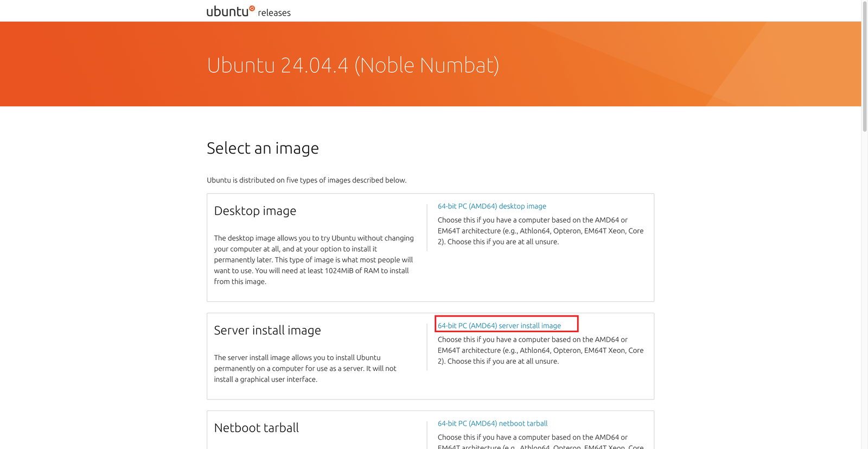Click the Ubuntu logo in the header

click(231, 11)
